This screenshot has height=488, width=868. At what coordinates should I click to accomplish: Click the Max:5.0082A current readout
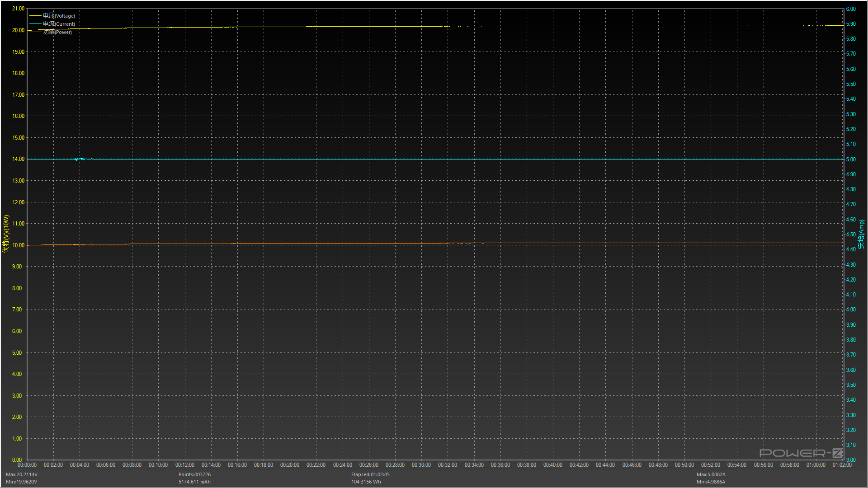coord(711,474)
